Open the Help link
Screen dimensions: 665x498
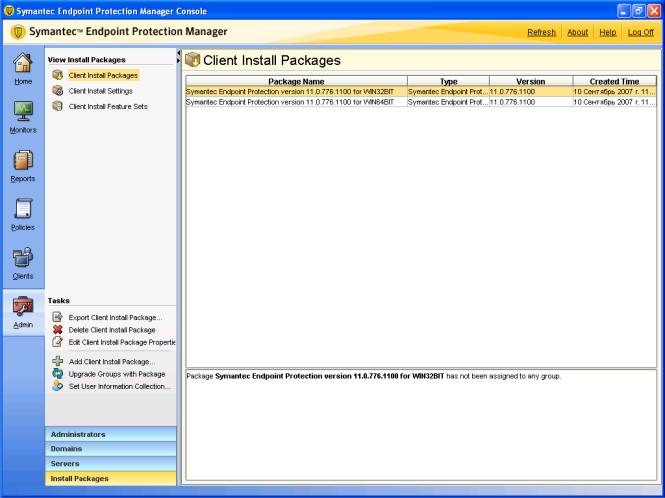607,32
